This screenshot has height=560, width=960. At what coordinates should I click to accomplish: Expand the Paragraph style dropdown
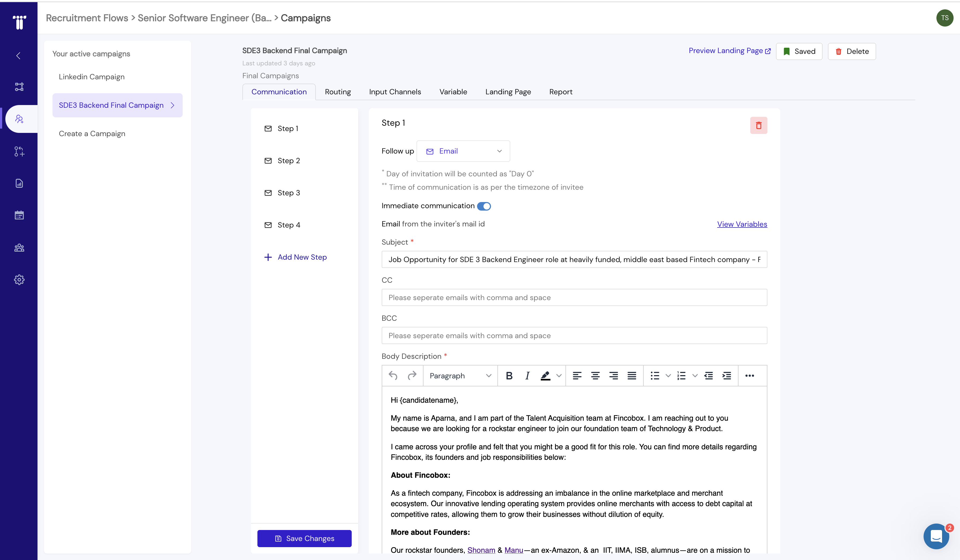click(x=460, y=376)
